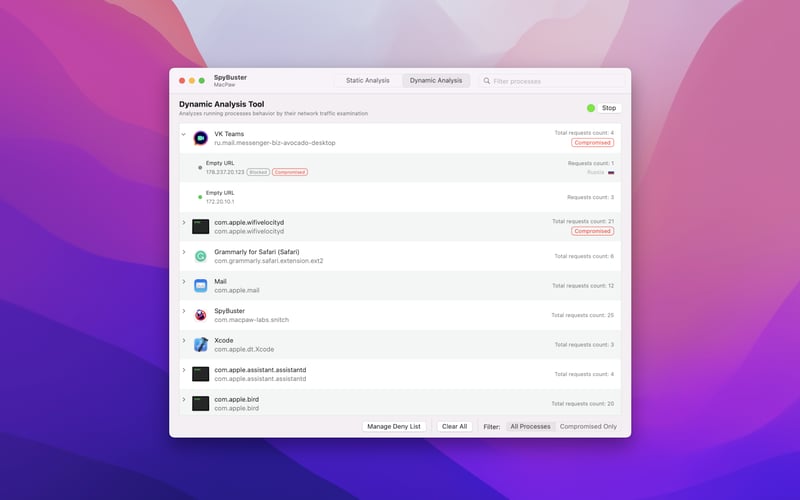Switch to the Dynamic Analysis tab
Image resolution: width=800 pixels, height=500 pixels.
coord(436,81)
